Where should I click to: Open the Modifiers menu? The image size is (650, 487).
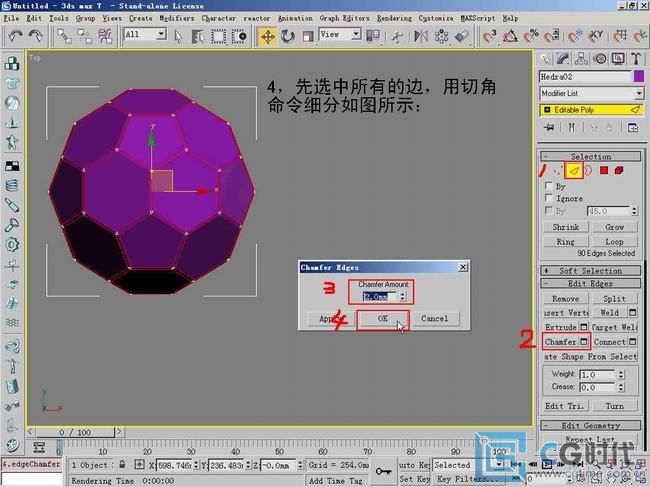(177, 18)
